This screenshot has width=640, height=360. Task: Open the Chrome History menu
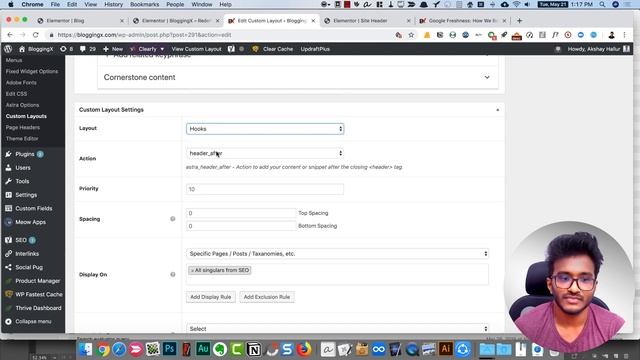pos(113,4)
